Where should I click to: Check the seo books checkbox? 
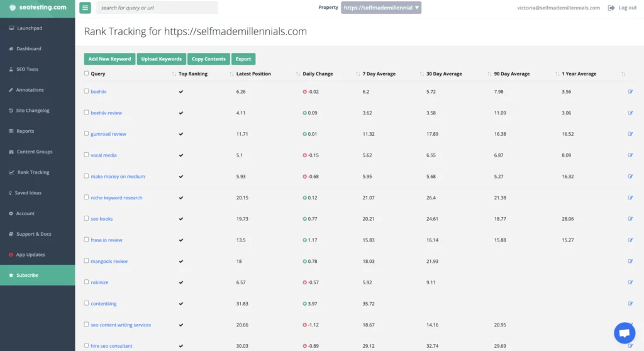[x=86, y=218]
